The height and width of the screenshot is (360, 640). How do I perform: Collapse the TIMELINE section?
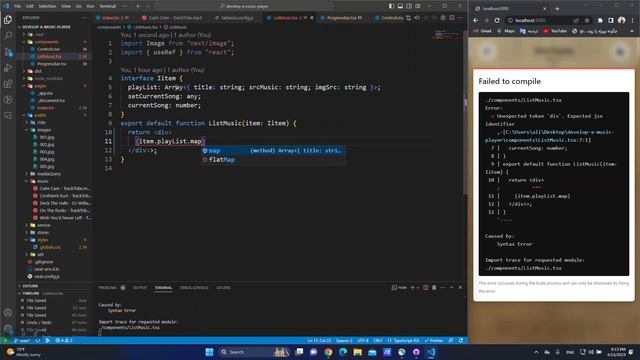[31, 293]
